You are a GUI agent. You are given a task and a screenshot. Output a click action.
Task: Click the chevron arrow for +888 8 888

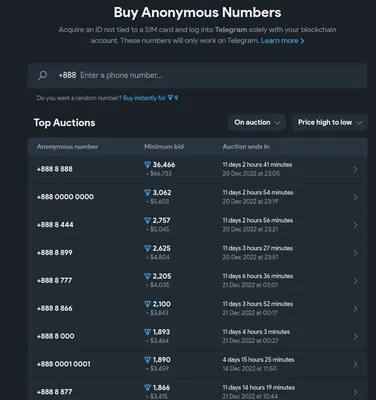click(x=355, y=169)
